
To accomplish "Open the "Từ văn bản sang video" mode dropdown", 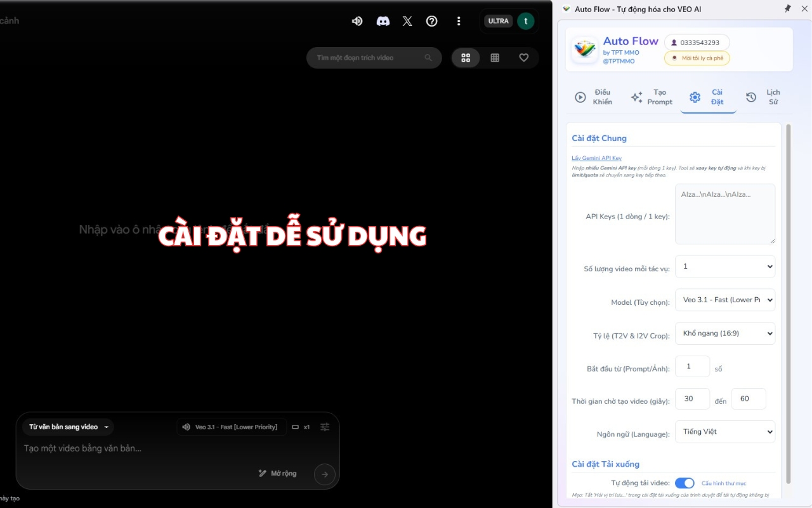I will tap(69, 427).
